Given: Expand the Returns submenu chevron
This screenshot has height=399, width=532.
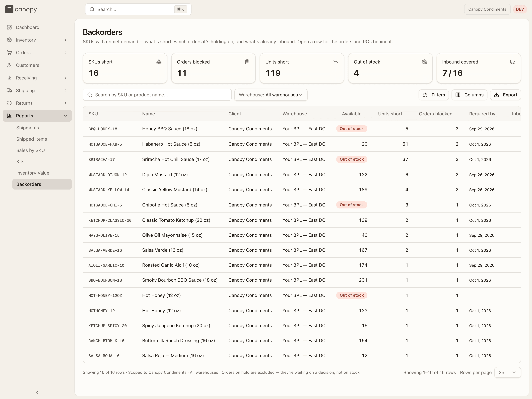Looking at the screenshot, I should [65, 103].
